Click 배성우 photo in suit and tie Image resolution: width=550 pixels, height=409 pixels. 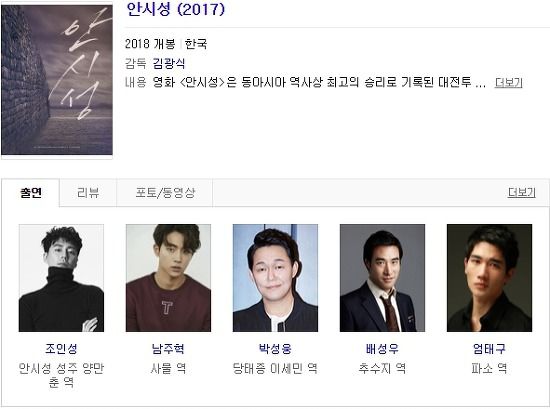382,278
